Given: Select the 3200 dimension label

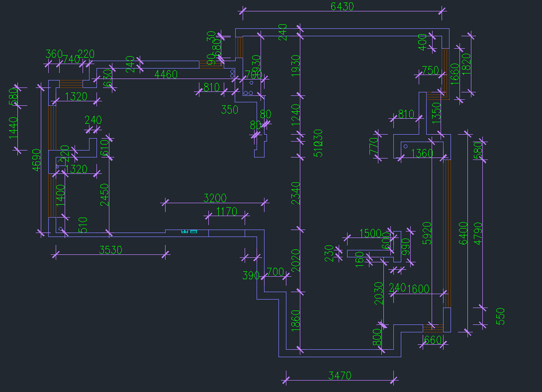Looking at the screenshot, I should [215, 198].
